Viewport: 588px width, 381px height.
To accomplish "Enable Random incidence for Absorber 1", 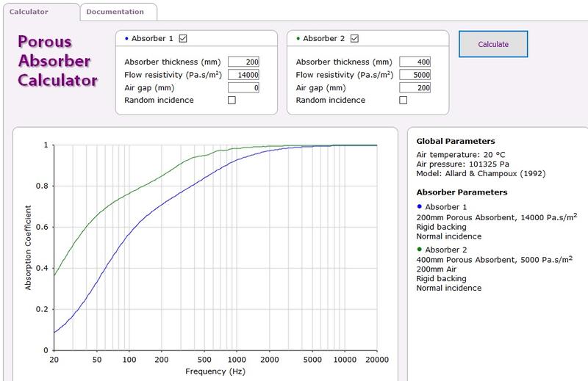I will [232, 101].
